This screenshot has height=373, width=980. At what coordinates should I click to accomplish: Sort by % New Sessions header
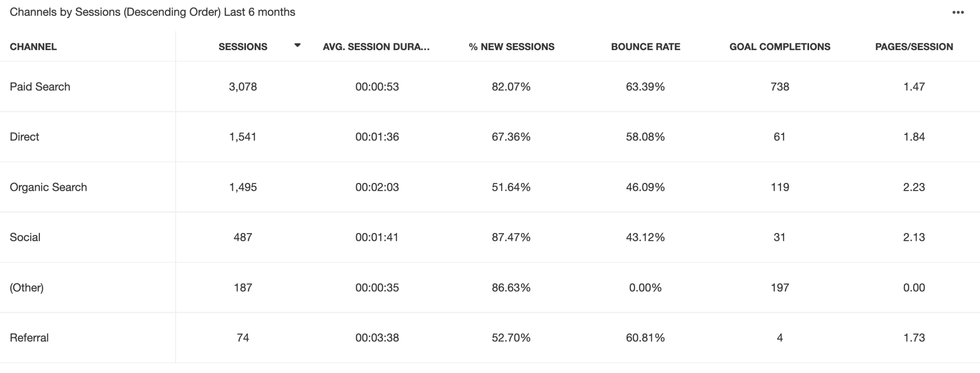511,46
